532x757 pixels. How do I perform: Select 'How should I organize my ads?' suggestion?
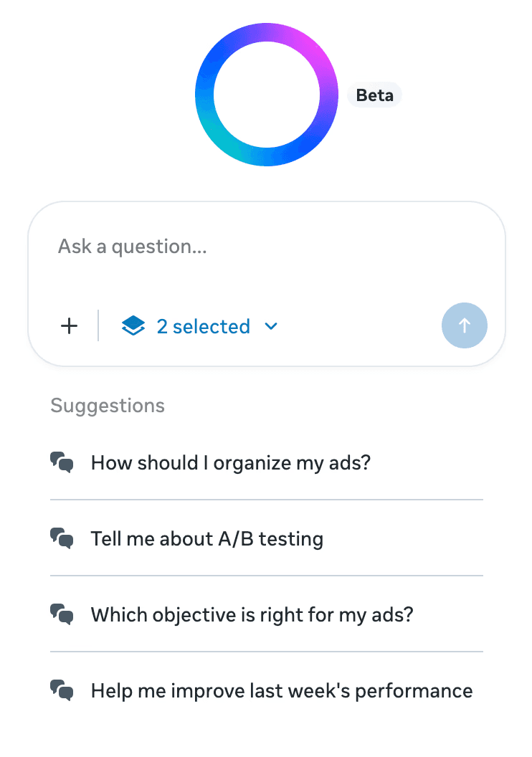coord(230,462)
